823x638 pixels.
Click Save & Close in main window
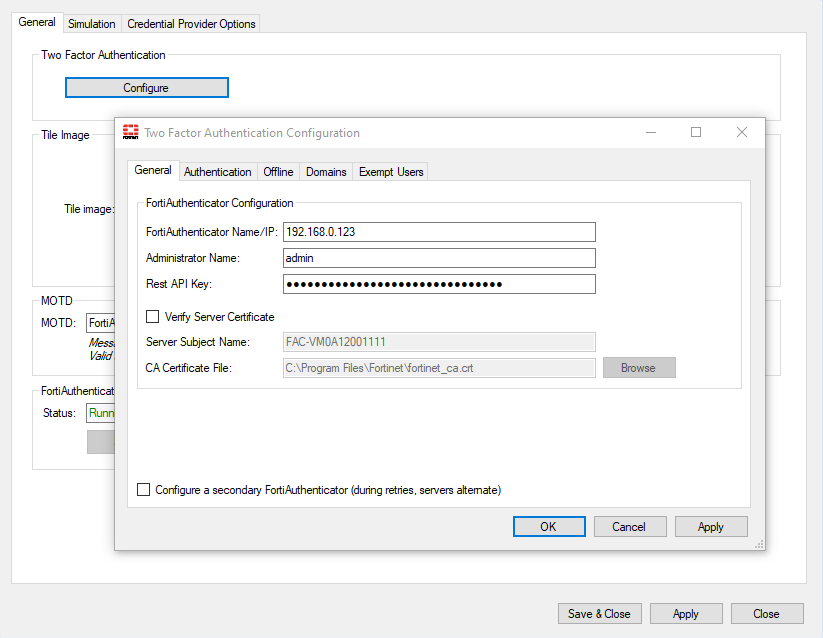599,613
